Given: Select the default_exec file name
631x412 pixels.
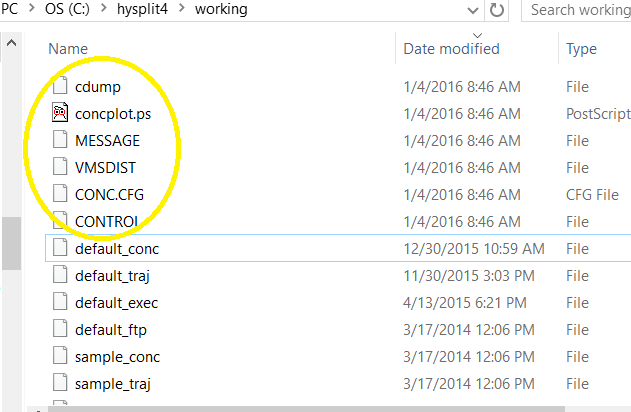Looking at the screenshot, I should pyautogui.click(x=116, y=302).
